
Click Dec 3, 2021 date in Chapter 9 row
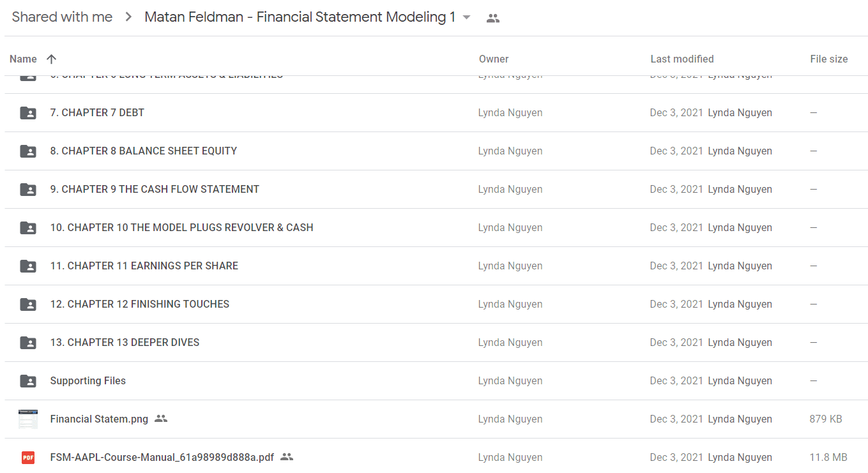pos(676,190)
